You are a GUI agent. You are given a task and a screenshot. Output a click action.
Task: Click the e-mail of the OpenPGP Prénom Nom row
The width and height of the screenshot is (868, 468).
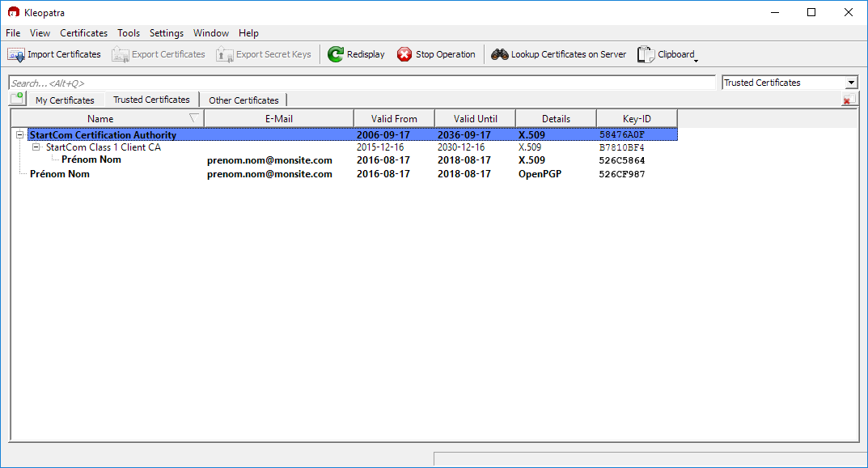pos(269,174)
